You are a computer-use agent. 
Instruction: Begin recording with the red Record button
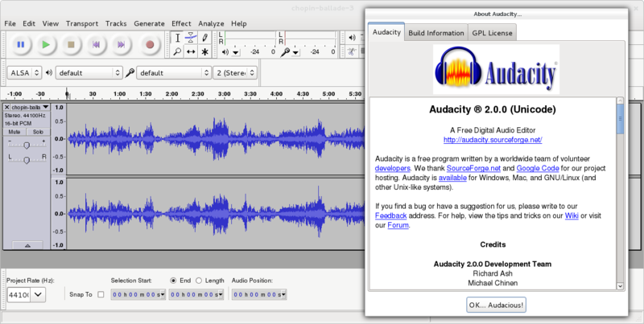150,44
